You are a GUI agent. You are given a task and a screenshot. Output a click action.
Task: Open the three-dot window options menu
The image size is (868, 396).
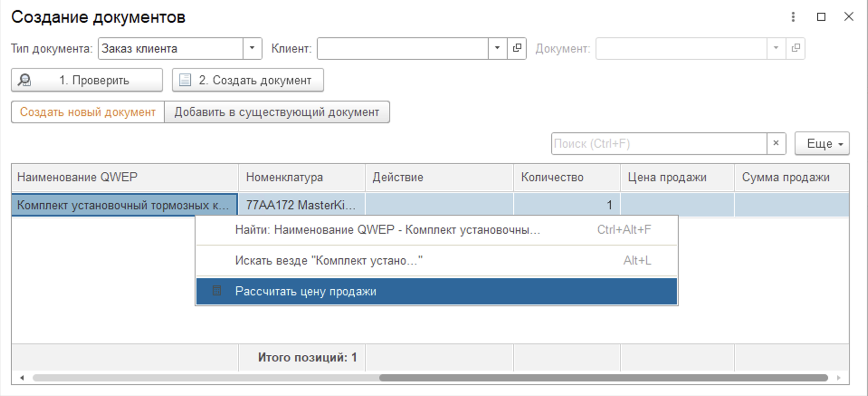[x=793, y=17]
